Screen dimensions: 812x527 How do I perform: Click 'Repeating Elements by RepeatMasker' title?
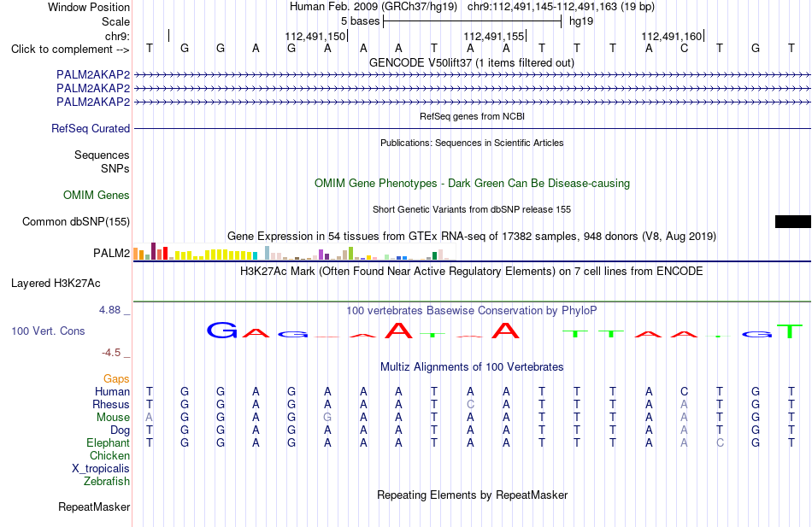(473, 495)
